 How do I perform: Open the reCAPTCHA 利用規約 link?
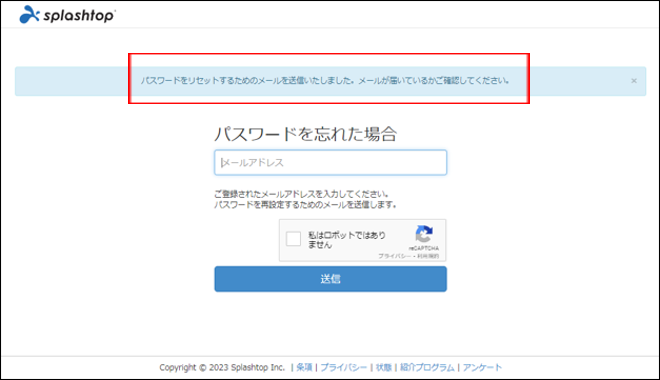coord(428,256)
